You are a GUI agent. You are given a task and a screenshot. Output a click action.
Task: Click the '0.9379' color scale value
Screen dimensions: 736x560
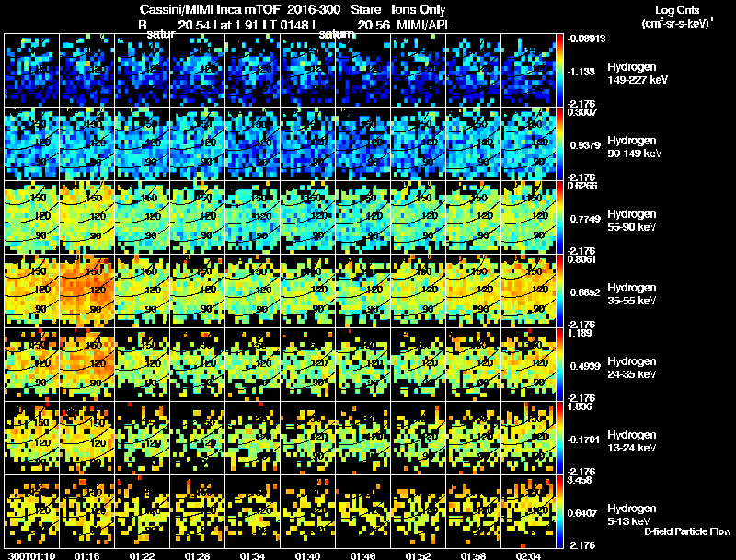click(585, 145)
